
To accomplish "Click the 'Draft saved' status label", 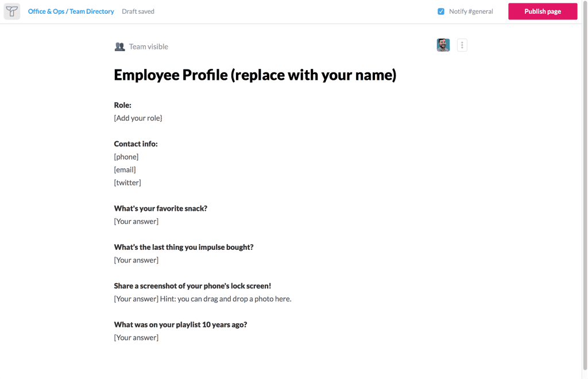I will 138,11.
